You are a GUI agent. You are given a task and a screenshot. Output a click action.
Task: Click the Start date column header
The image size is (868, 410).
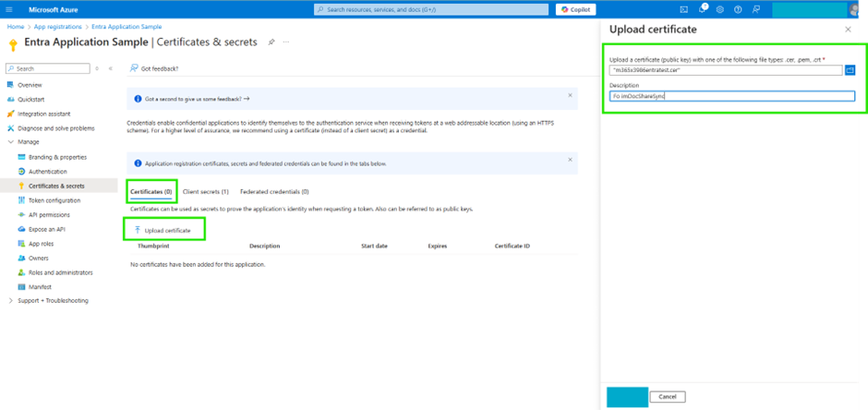pos(374,246)
